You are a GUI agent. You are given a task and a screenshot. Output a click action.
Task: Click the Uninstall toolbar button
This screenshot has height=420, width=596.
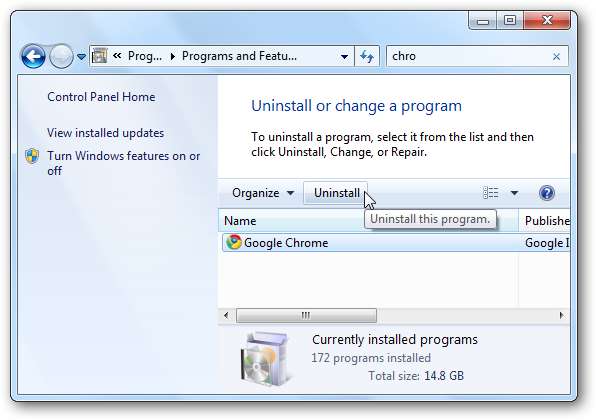336,193
